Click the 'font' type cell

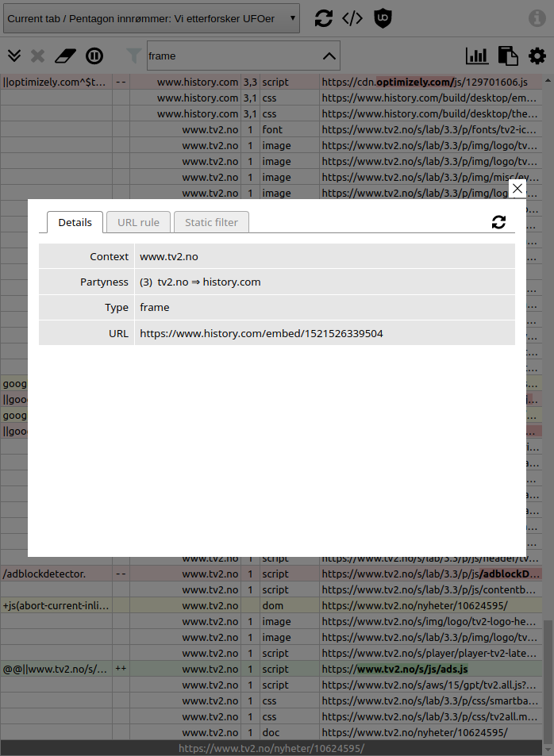click(290, 129)
